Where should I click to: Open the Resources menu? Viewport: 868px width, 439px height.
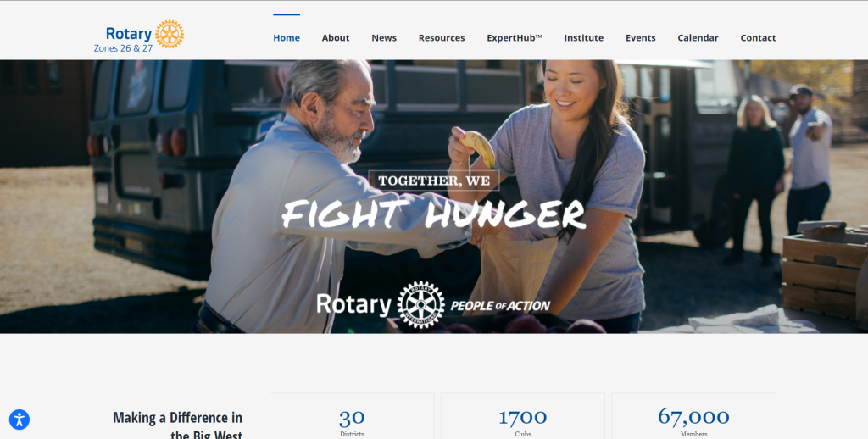(x=442, y=37)
